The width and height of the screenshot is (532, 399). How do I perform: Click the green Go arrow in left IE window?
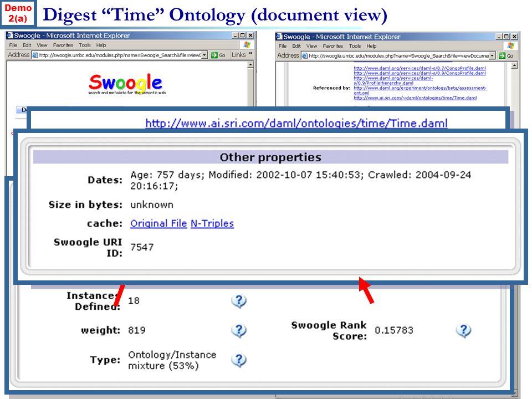click(x=214, y=55)
